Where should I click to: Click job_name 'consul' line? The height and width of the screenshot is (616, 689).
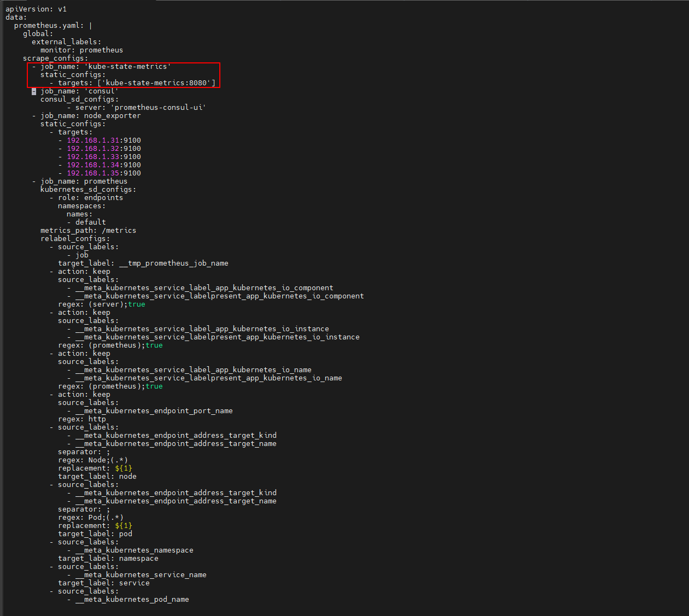coord(75,91)
